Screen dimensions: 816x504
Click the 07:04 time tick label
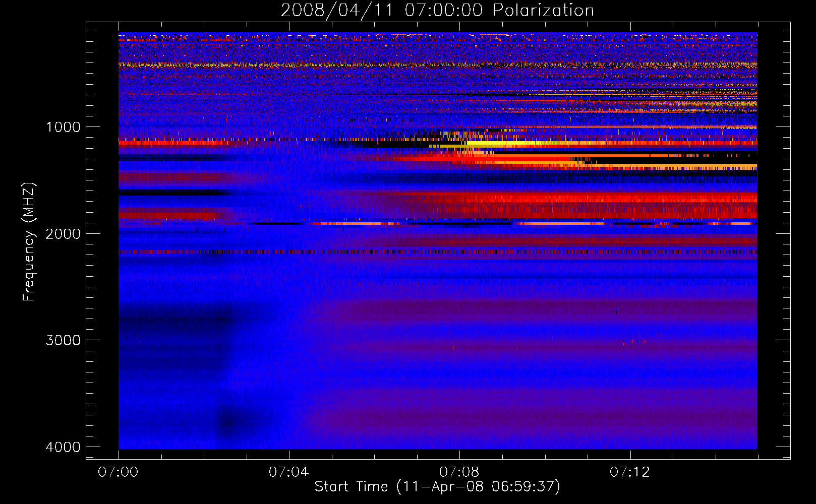[288, 472]
